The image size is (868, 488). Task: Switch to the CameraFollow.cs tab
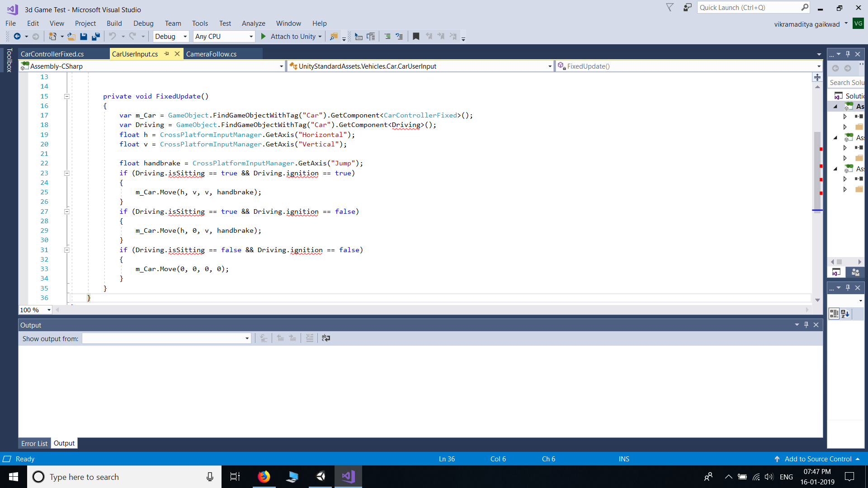click(211, 54)
